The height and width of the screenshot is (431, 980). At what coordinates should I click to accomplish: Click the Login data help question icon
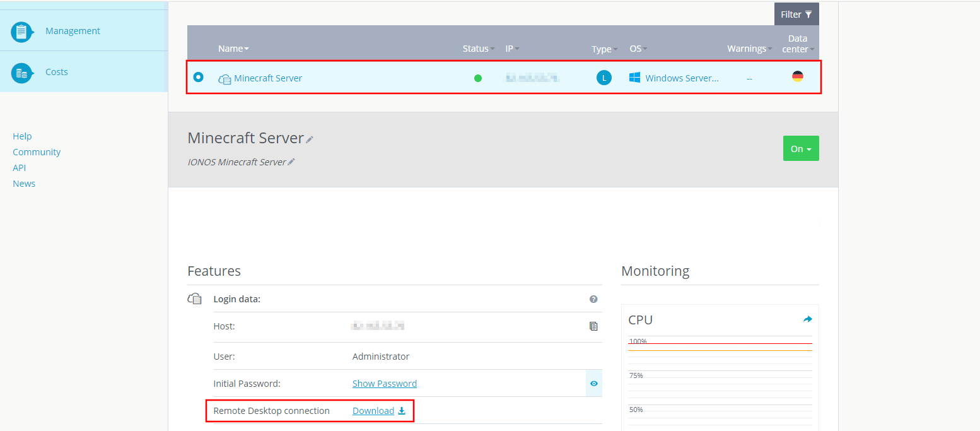(x=593, y=299)
